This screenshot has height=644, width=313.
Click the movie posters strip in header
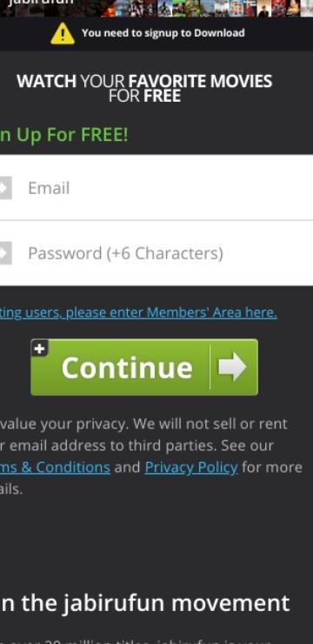[207, 8]
